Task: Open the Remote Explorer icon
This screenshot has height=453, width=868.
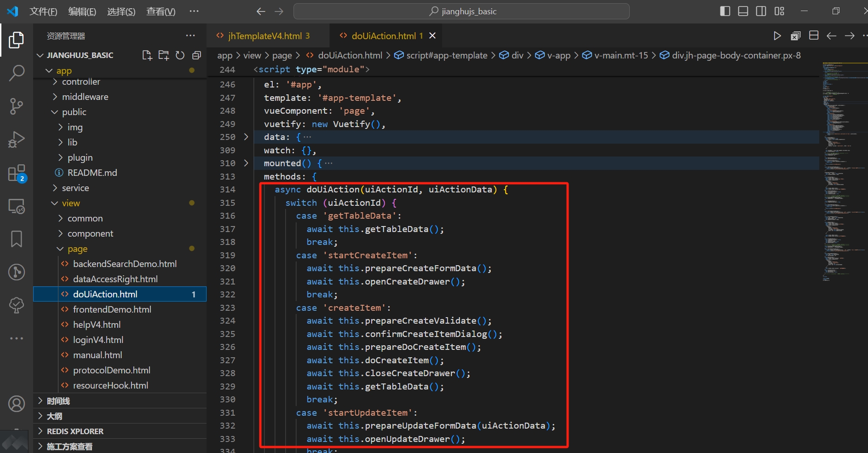Action: pos(17,206)
